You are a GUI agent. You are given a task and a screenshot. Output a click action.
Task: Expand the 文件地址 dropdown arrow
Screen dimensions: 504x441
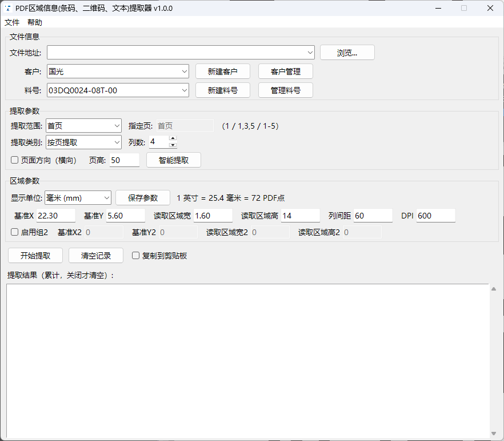310,53
